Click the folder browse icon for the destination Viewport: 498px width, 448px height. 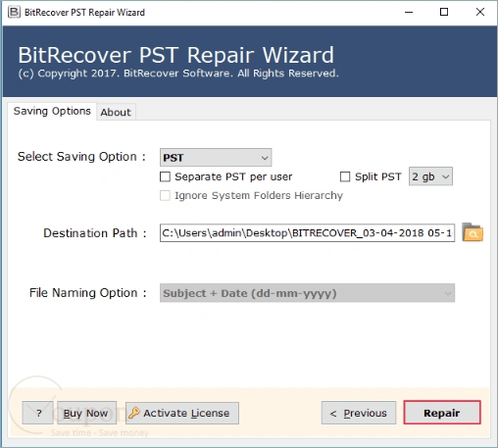pyautogui.click(x=473, y=232)
